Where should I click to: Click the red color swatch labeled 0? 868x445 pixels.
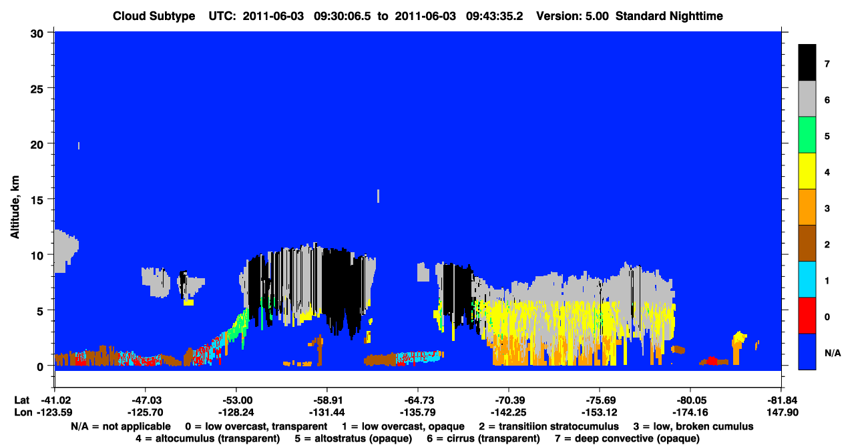pos(807,316)
